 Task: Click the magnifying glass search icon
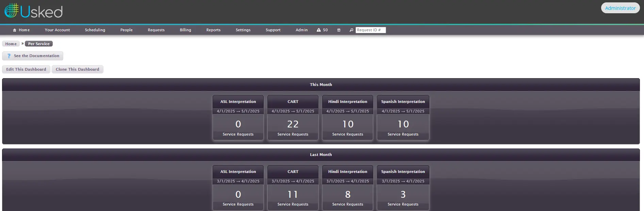[351, 30]
